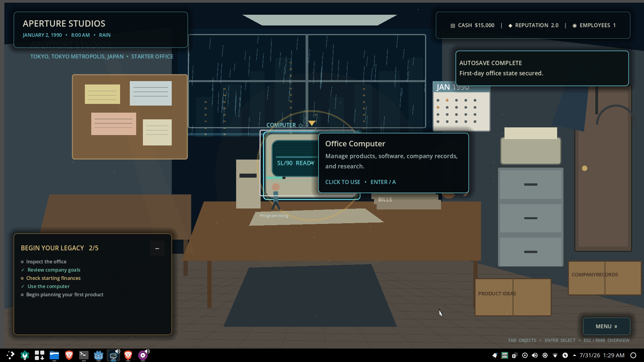
Task: Click the REPUTATION 2.0 indicator
Action: (533, 25)
